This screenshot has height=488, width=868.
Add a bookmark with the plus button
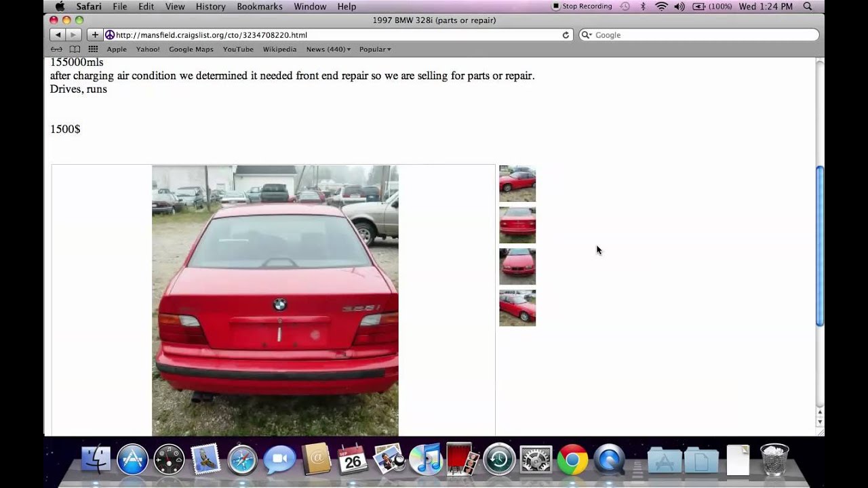95,35
